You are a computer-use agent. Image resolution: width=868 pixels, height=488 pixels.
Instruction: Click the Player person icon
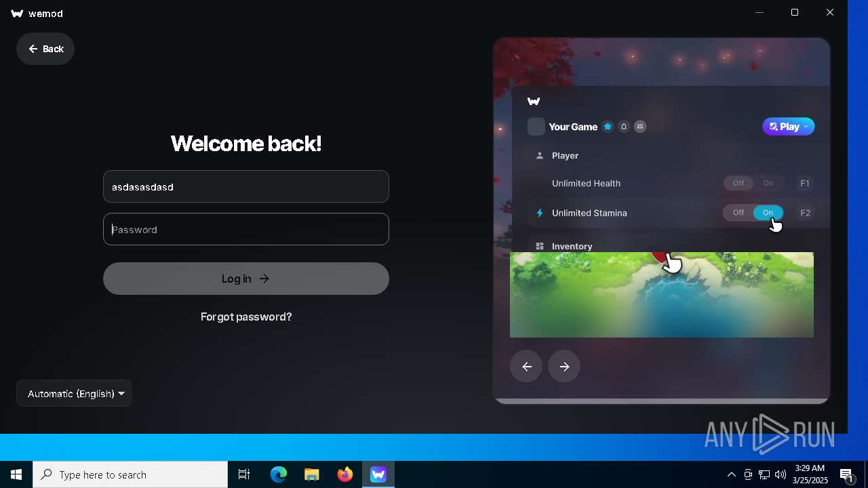pos(540,156)
